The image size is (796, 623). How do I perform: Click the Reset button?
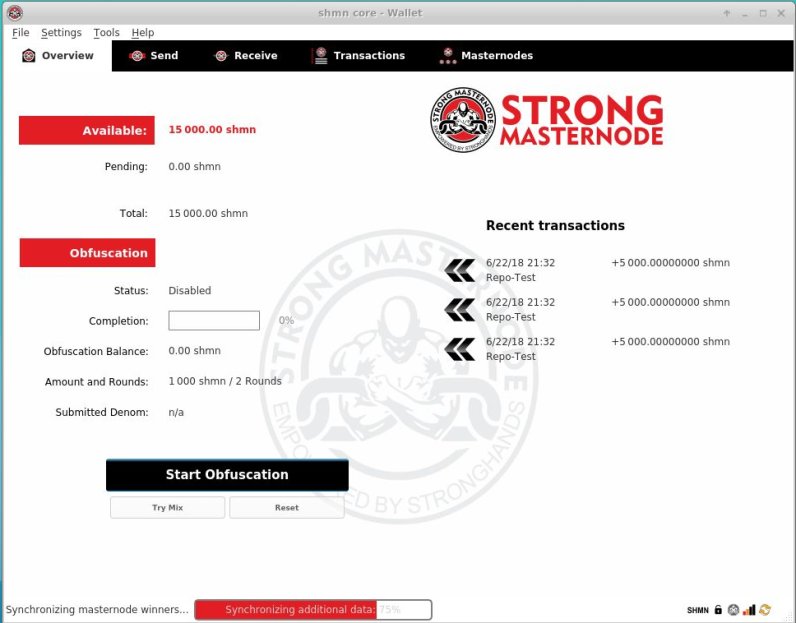[287, 507]
